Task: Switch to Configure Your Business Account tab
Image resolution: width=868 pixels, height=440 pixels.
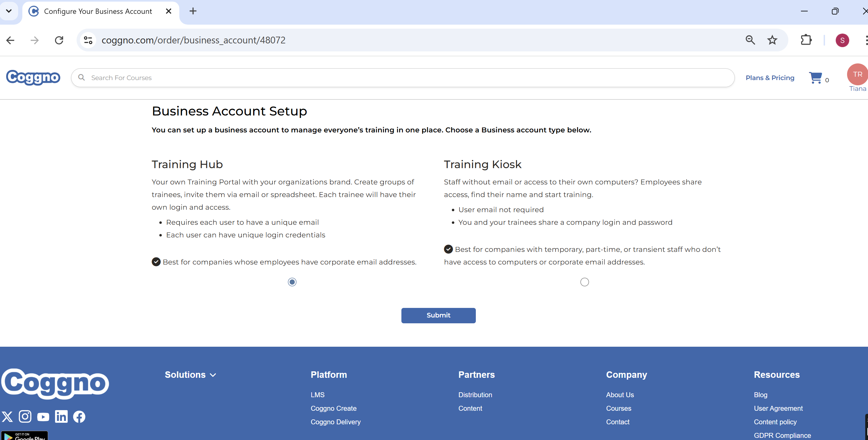Action: coord(98,11)
